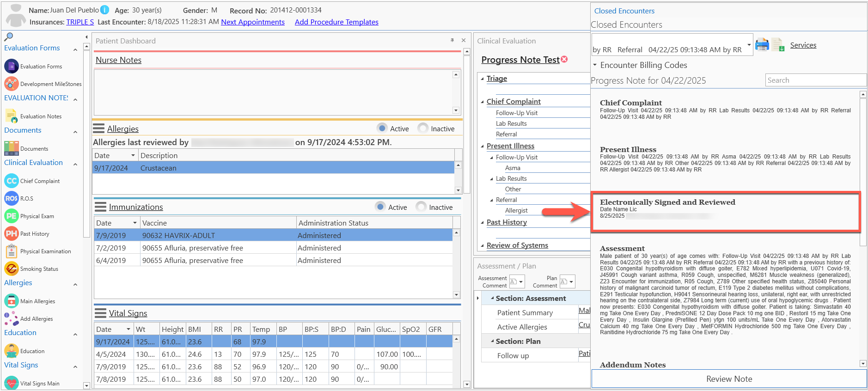
Task: Select Inactive radio for Immunizations
Action: (421, 207)
